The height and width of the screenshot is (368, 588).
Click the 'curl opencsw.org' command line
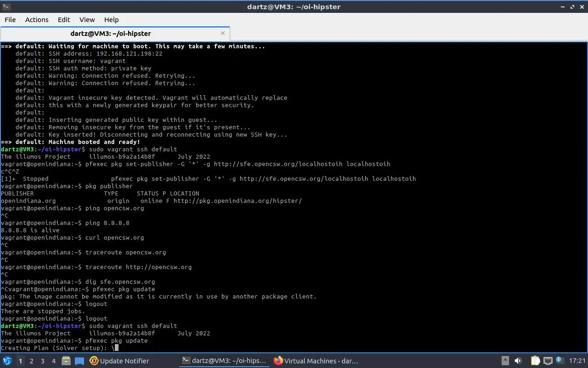[72, 238]
